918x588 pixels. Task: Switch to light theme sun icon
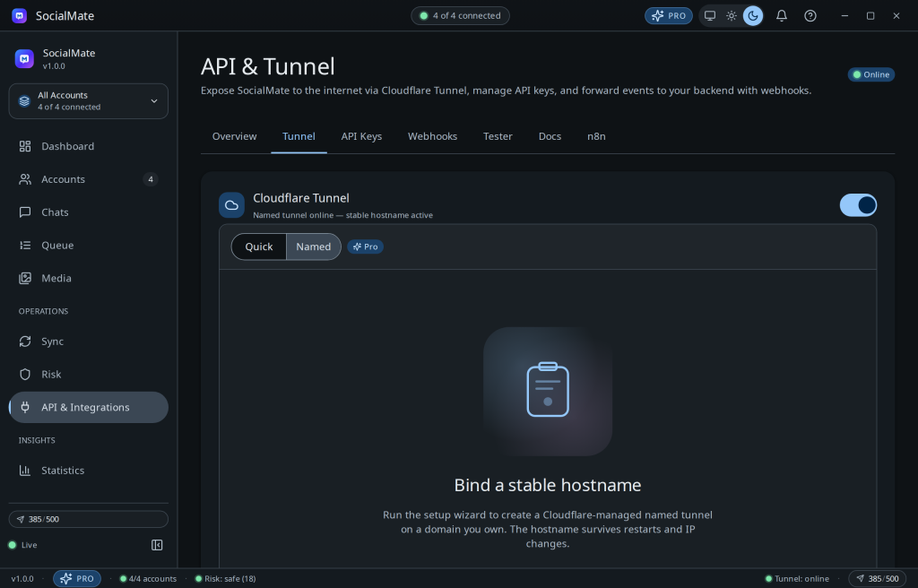coord(732,16)
